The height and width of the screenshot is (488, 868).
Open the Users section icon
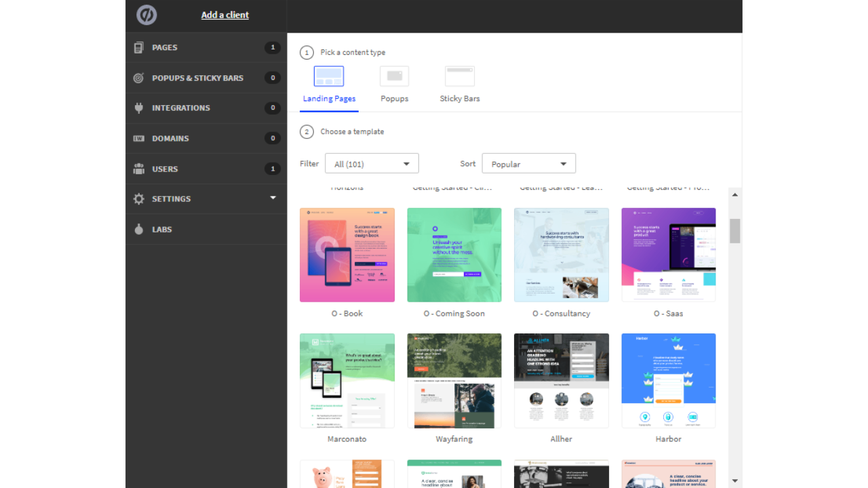(138, 169)
